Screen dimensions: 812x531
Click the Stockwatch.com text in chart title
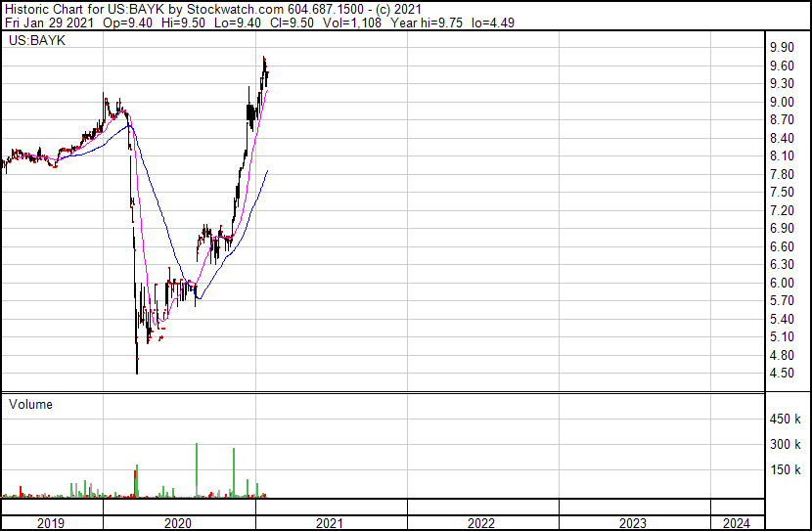235,10
